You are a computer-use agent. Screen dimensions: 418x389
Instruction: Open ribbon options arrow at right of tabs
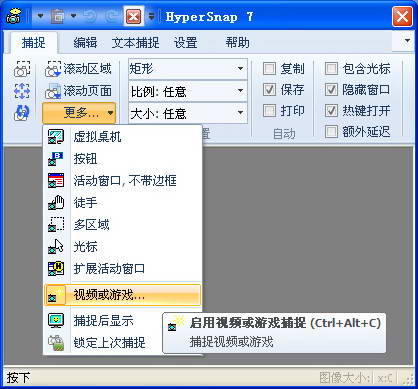pyautogui.click(x=407, y=41)
